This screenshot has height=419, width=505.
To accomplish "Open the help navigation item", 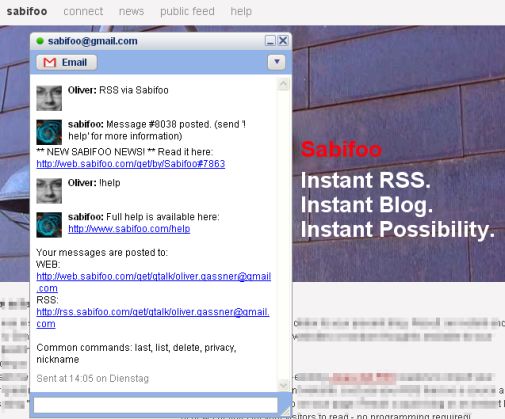I will [241, 11].
